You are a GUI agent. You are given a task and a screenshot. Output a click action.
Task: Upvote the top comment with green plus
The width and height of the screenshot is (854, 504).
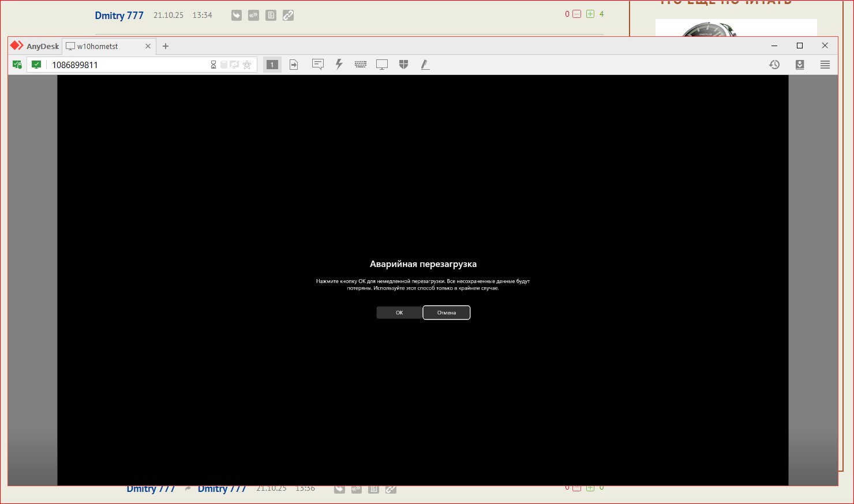point(590,14)
